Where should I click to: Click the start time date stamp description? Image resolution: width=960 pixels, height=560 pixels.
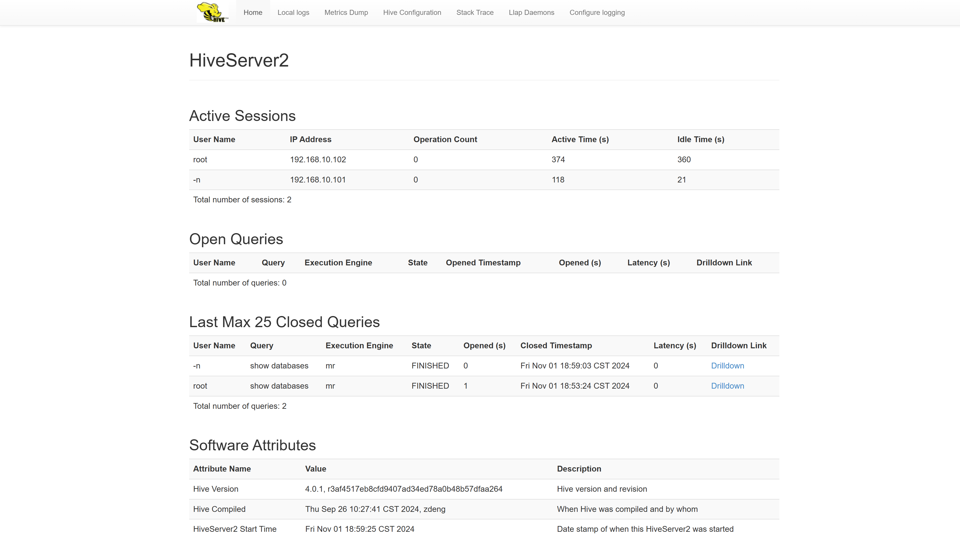click(645, 529)
